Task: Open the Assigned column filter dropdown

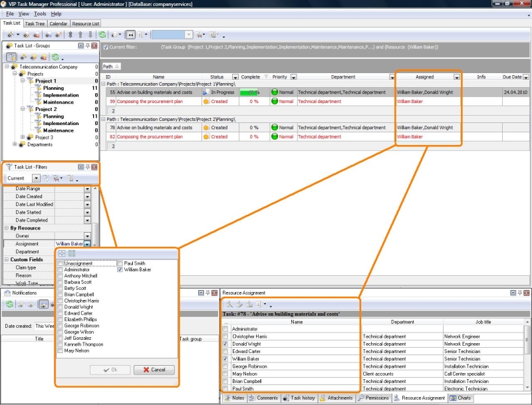Action: 457,77
